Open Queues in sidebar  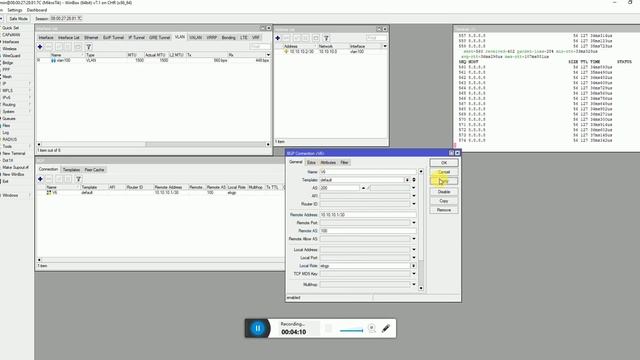click(x=9, y=118)
